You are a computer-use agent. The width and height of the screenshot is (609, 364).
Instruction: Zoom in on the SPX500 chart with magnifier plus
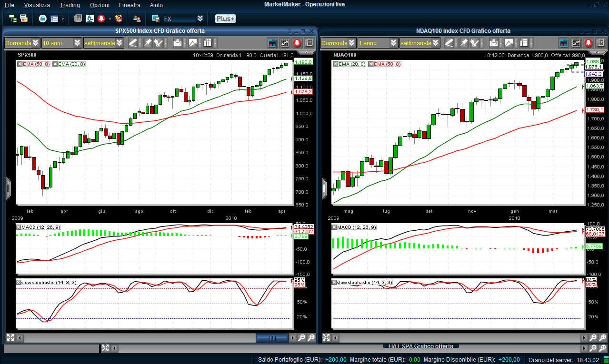pyautogui.click(x=311, y=338)
